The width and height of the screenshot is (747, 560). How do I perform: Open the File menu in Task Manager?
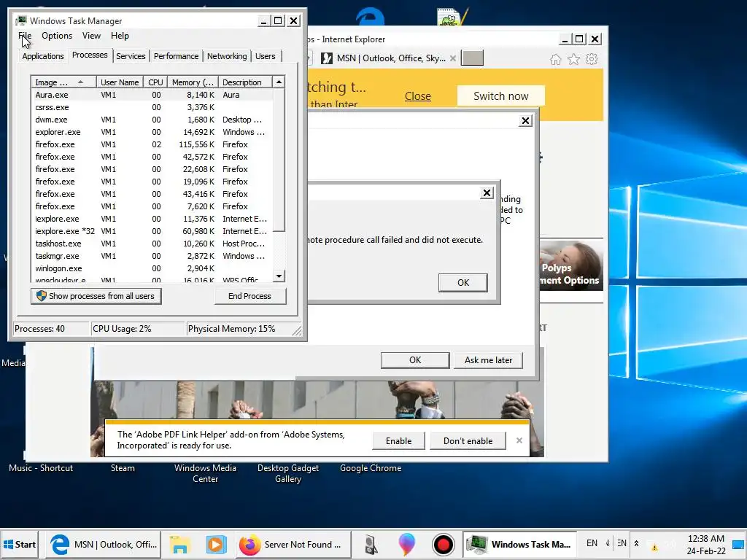pos(25,36)
